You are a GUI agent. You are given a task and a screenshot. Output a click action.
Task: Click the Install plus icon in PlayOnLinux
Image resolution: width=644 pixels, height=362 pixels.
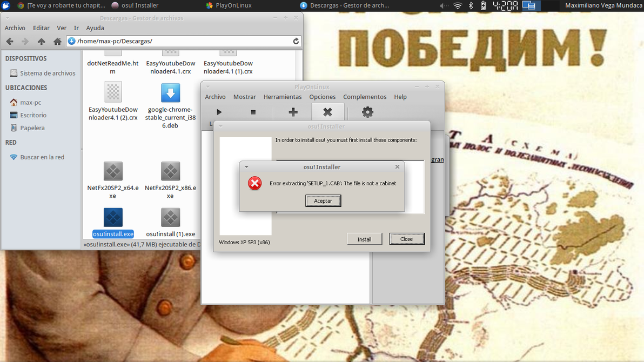[x=293, y=112]
